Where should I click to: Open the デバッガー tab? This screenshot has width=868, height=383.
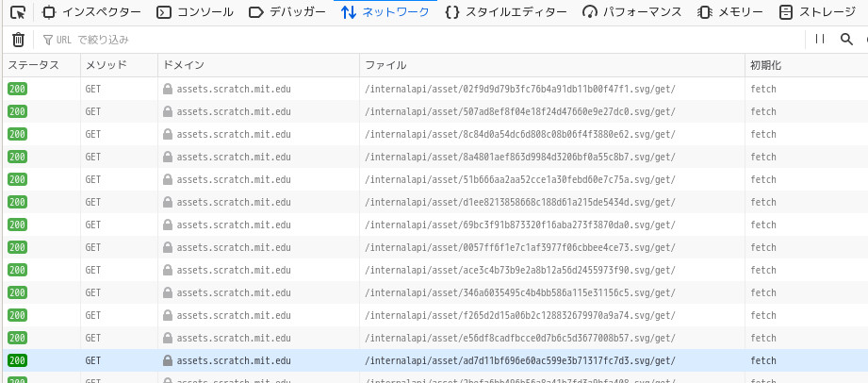click(287, 12)
